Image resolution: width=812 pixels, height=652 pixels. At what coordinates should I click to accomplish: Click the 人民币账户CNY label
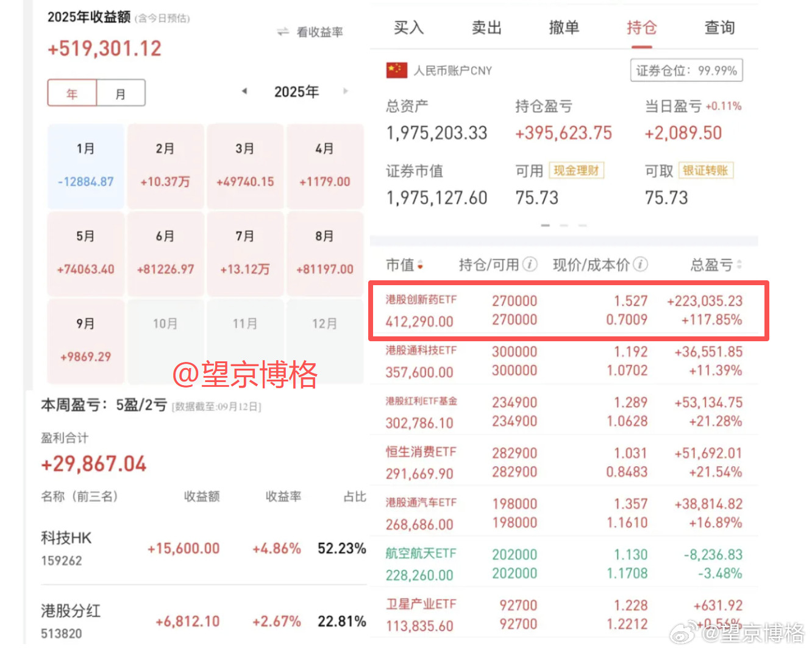click(452, 71)
